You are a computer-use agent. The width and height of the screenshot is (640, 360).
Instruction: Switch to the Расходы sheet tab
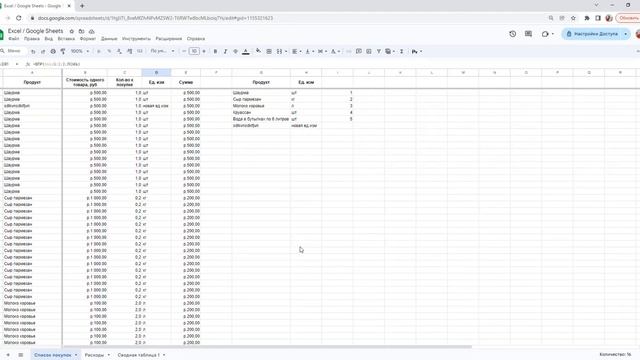point(97,355)
